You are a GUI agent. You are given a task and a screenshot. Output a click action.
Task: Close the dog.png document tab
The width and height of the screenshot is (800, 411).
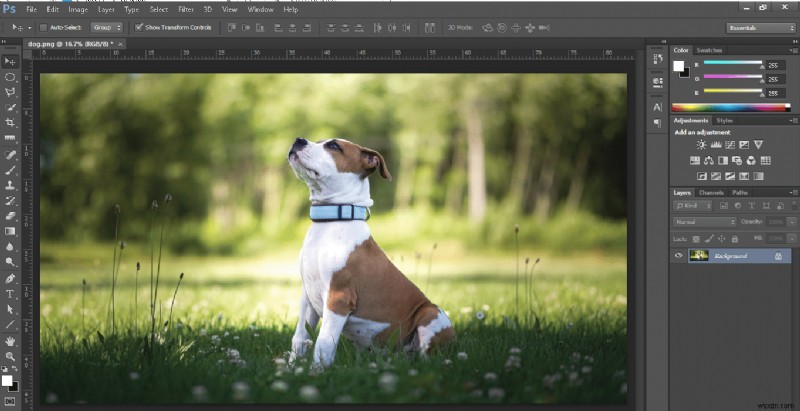point(120,44)
